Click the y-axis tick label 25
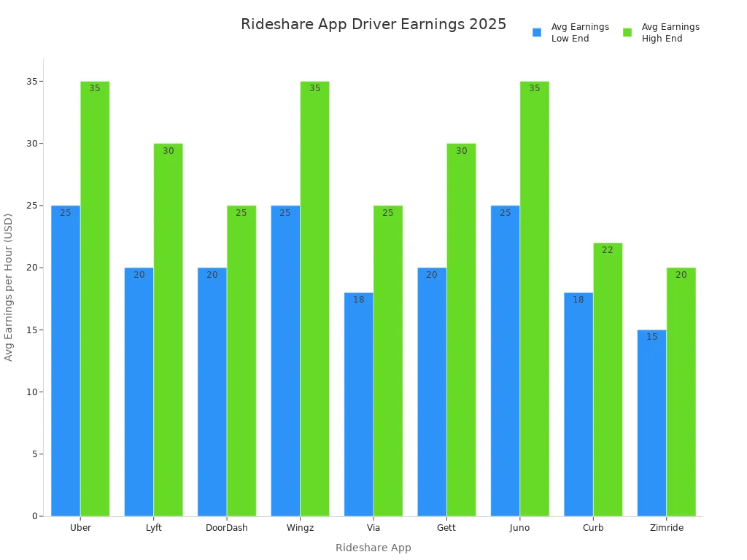 32,206
